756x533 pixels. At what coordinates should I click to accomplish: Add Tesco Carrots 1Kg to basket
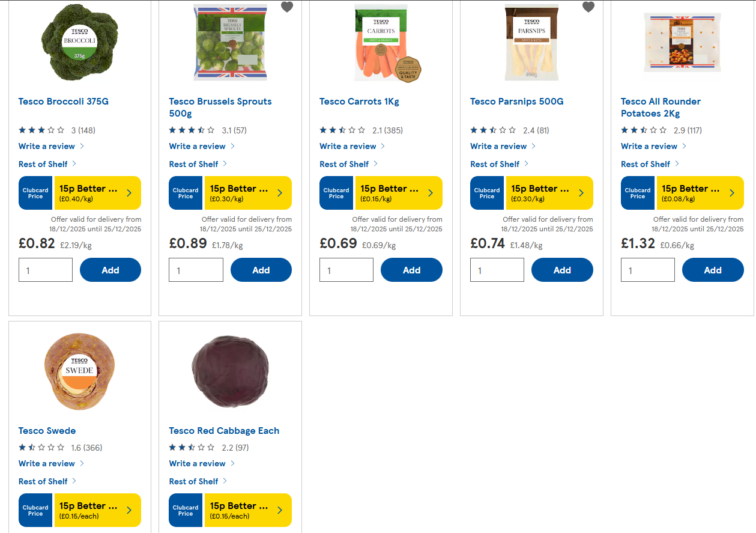pos(411,270)
